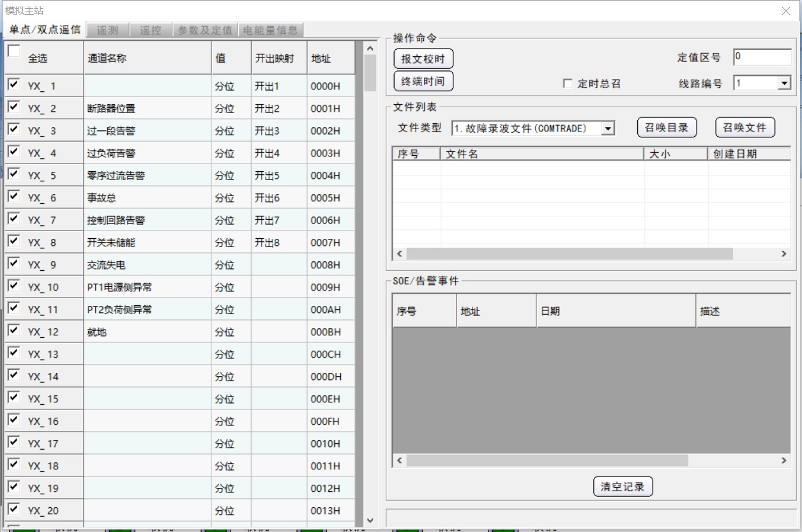Click the 清空记录 button
Image resolution: width=802 pixels, height=532 pixels.
623,487
